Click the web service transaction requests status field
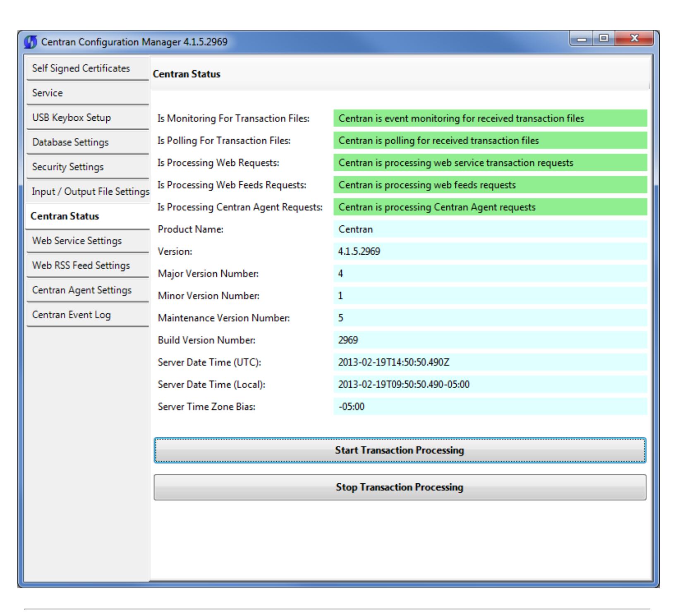This screenshot has height=616, width=675. (x=490, y=163)
